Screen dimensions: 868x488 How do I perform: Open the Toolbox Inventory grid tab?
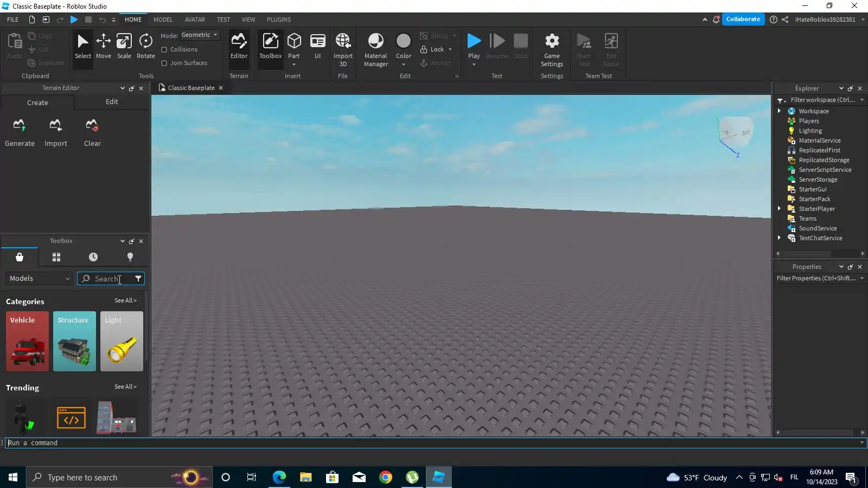click(56, 257)
